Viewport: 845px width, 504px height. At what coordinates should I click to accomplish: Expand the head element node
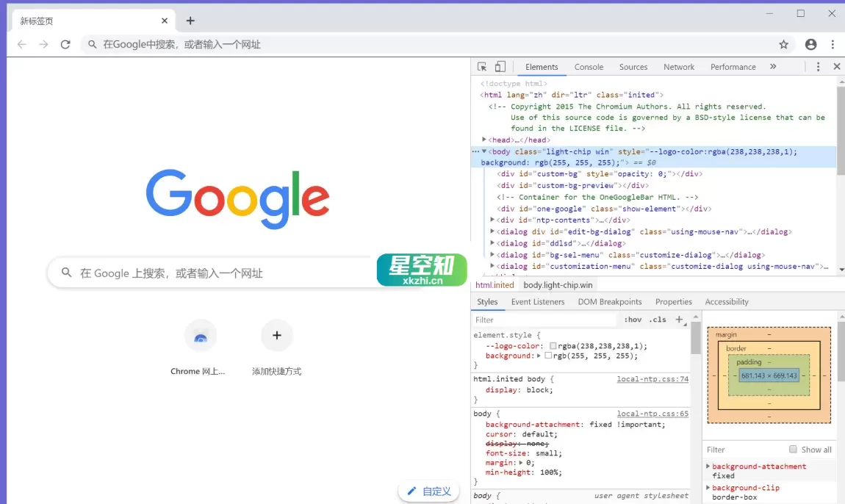point(483,140)
